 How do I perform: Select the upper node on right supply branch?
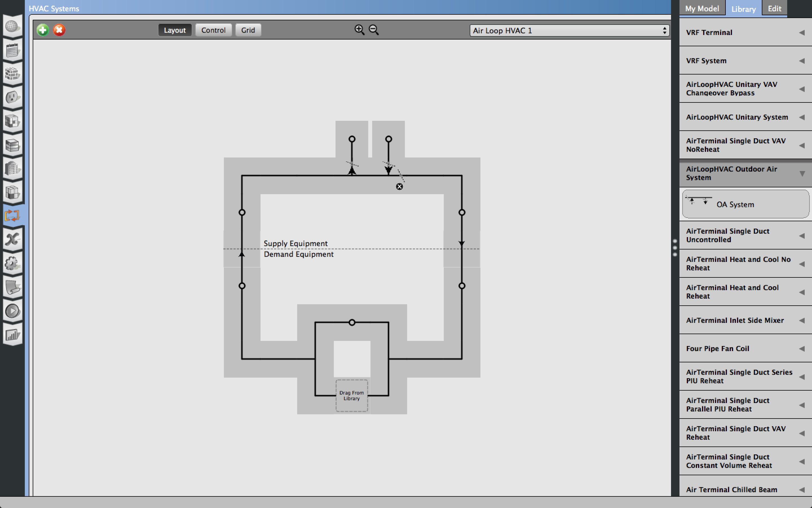[462, 212]
